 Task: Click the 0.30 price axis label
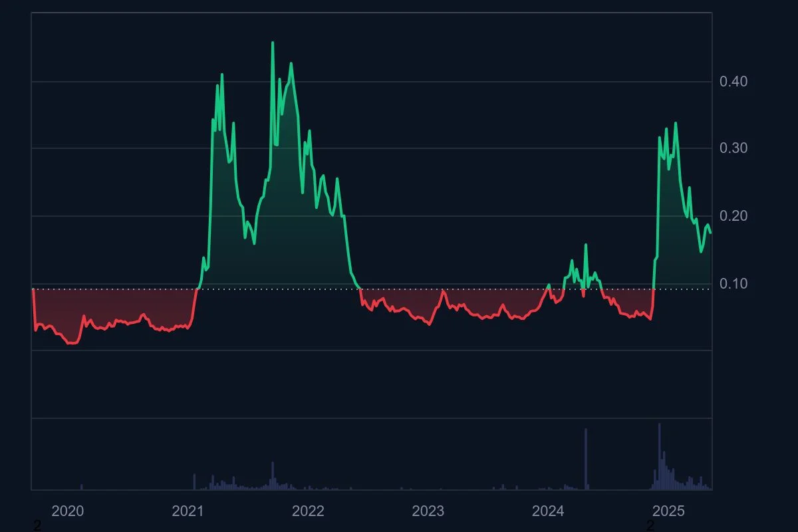coord(733,148)
